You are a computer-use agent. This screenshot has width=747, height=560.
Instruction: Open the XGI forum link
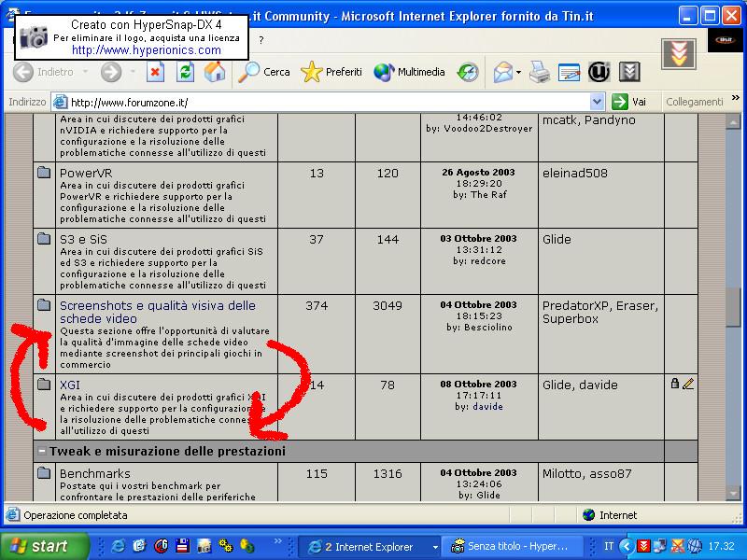(70, 385)
